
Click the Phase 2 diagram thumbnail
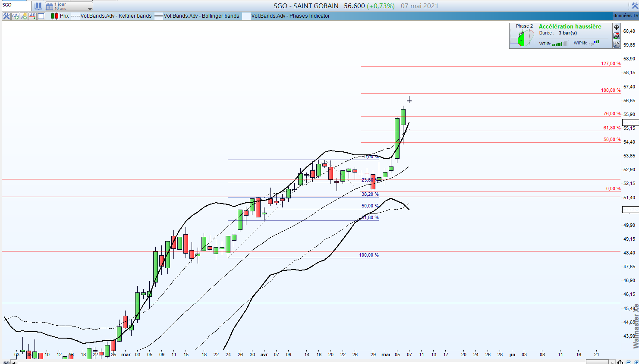click(522, 38)
